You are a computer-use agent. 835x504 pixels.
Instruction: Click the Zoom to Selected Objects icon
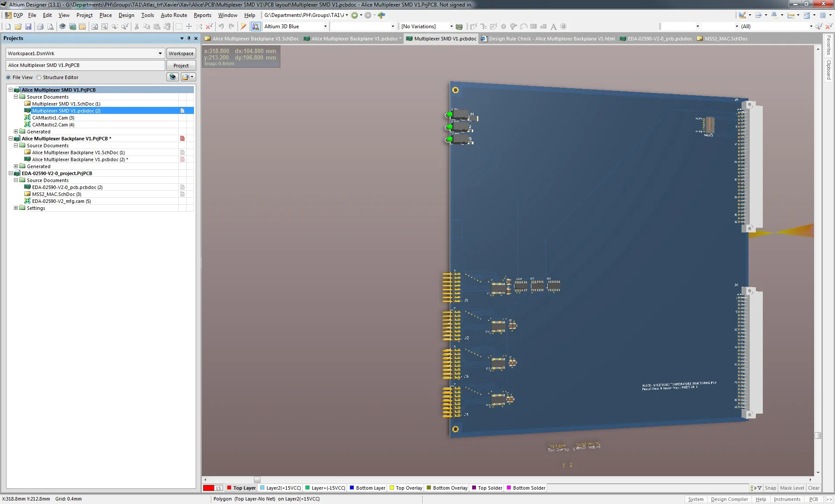coord(115,27)
